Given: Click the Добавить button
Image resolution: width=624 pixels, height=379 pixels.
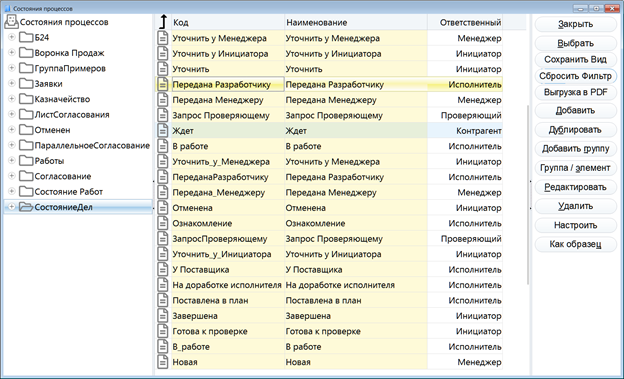Looking at the screenshot, I should coord(575,110).
